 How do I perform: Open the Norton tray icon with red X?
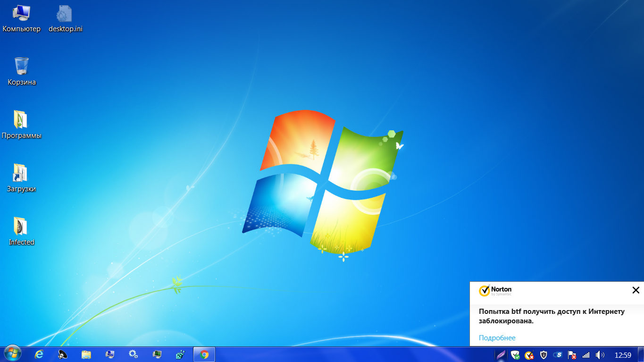[x=529, y=355]
